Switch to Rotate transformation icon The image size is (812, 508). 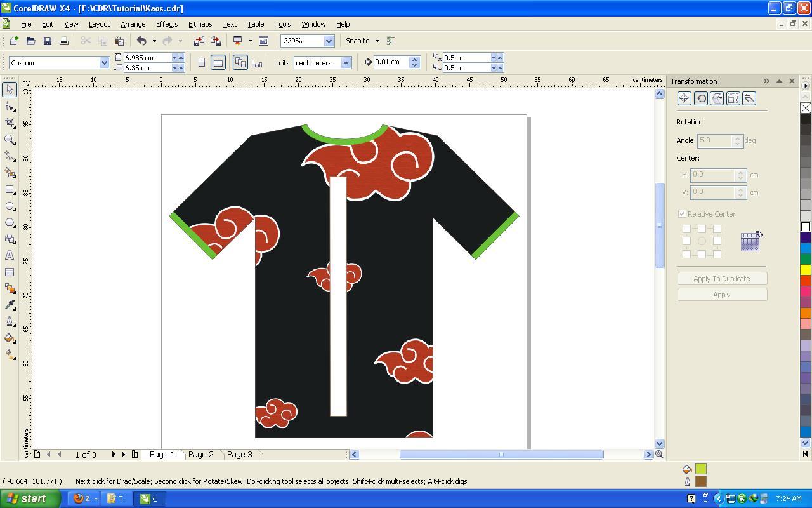point(700,98)
